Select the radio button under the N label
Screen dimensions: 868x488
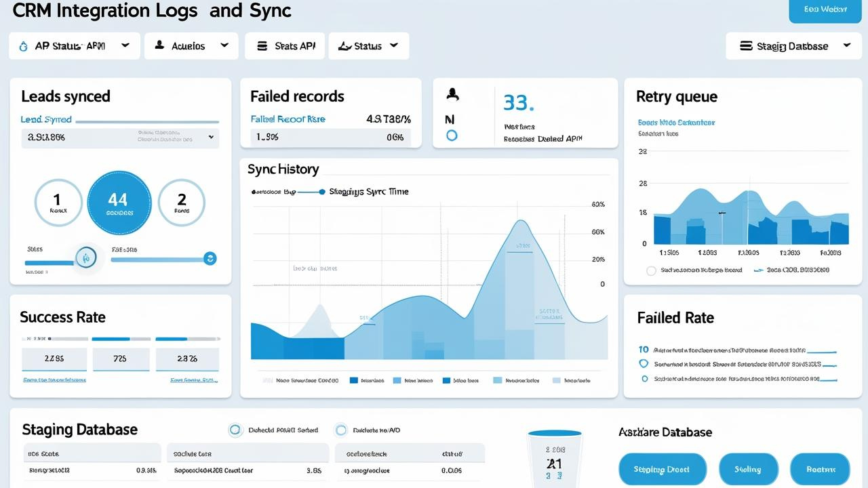pyautogui.click(x=452, y=136)
